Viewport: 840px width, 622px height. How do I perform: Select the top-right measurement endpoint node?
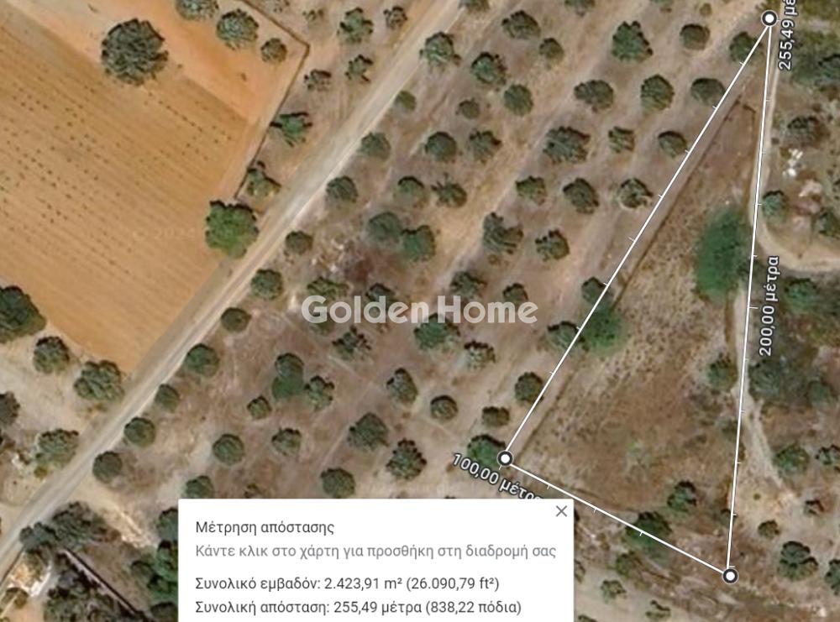coord(769,18)
